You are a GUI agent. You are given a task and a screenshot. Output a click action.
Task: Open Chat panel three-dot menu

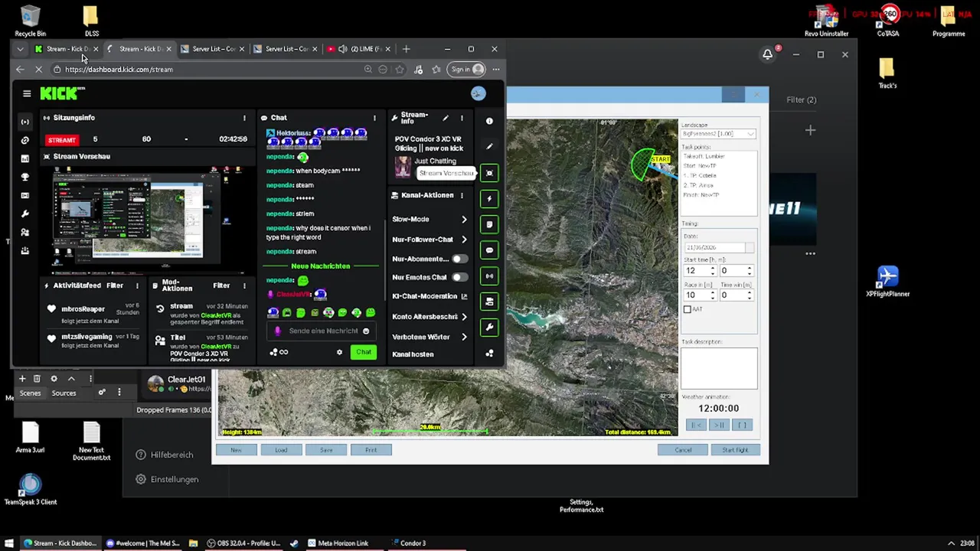tap(374, 118)
